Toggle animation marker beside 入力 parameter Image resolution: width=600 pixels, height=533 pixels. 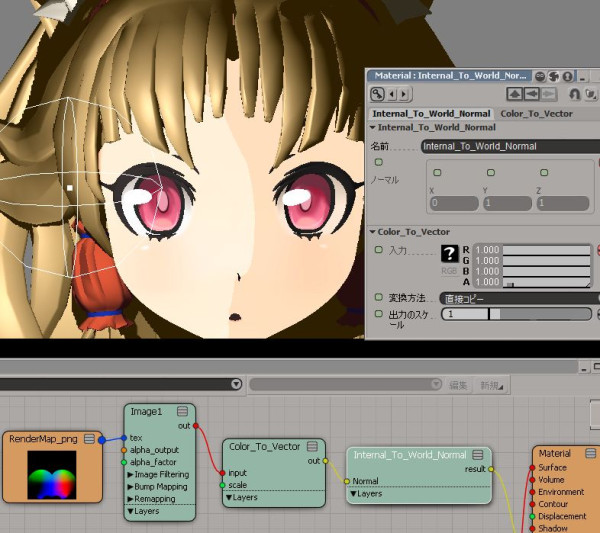coord(378,250)
